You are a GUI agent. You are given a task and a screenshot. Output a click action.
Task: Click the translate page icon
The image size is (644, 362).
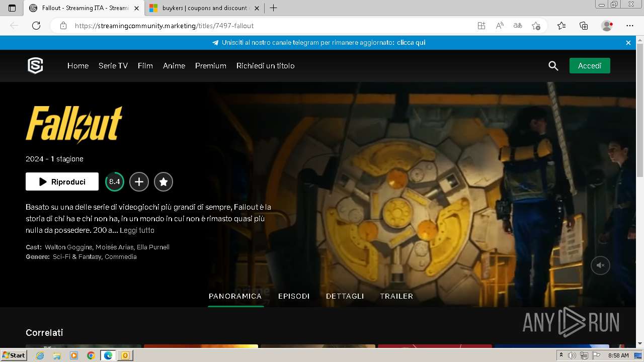(518, 26)
